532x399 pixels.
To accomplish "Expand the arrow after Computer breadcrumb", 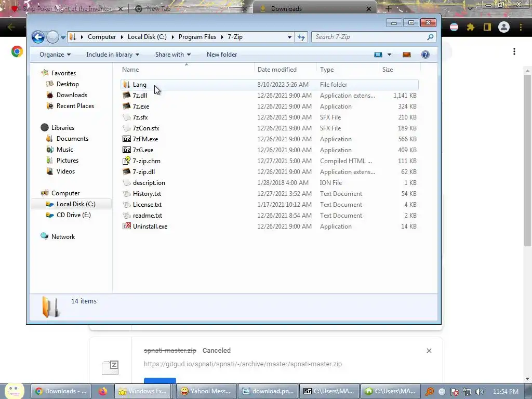I will (122, 37).
